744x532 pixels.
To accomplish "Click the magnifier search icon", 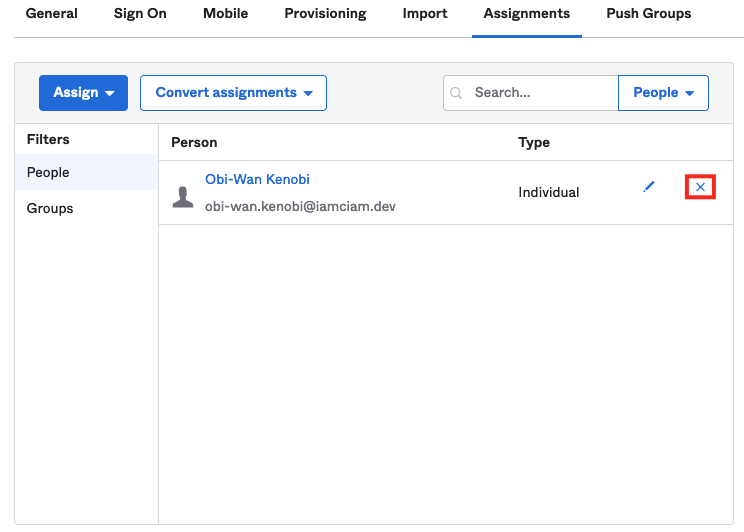I will point(457,93).
